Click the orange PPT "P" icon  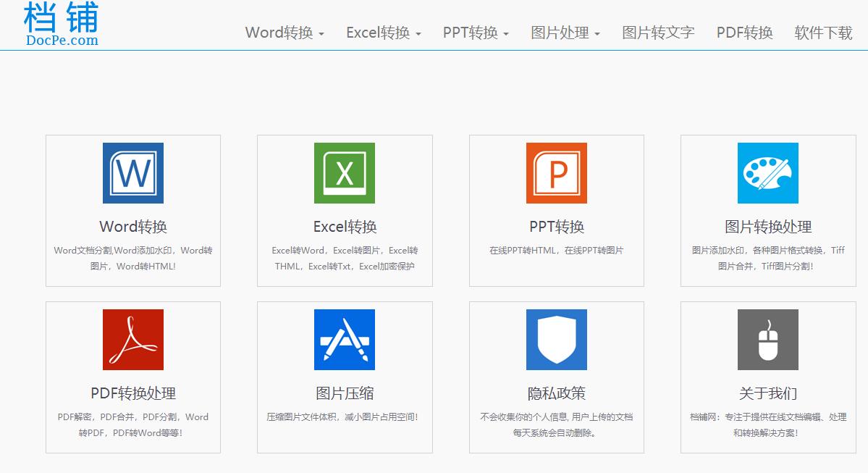pyautogui.click(x=556, y=172)
